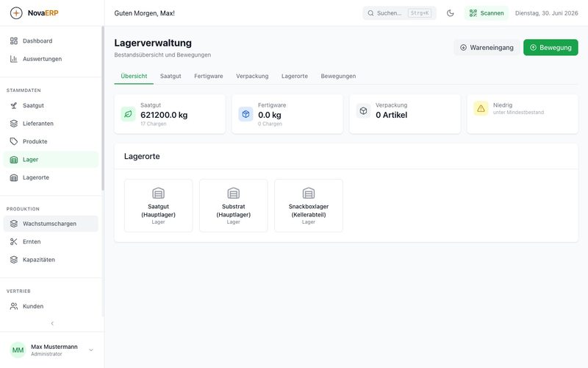The image size is (588, 368).
Task: Click the Scannen button label
Action: (492, 13)
